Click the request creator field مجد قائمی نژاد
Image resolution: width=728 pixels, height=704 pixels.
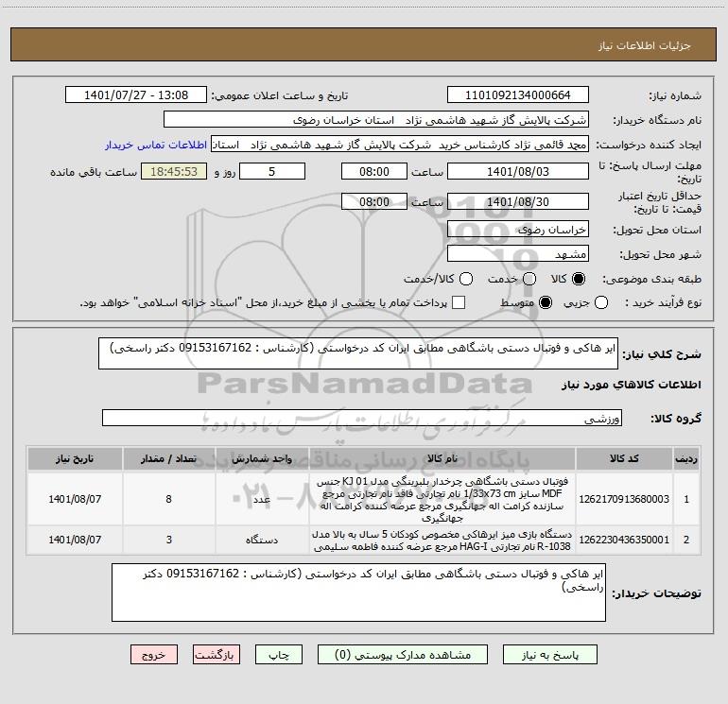pyautogui.click(x=400, y=144)
